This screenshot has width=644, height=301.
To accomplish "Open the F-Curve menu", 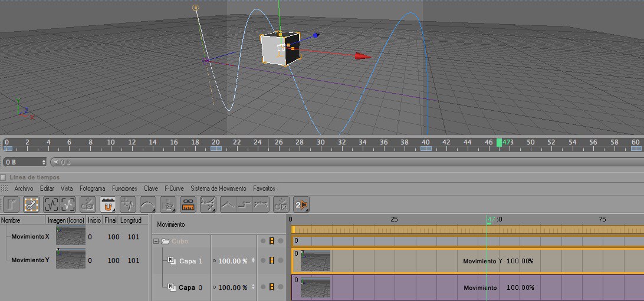I will coord(174,188).
